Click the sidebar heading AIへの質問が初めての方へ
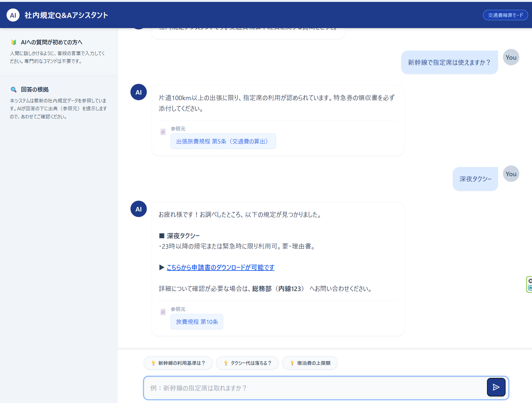 (52, 42)
